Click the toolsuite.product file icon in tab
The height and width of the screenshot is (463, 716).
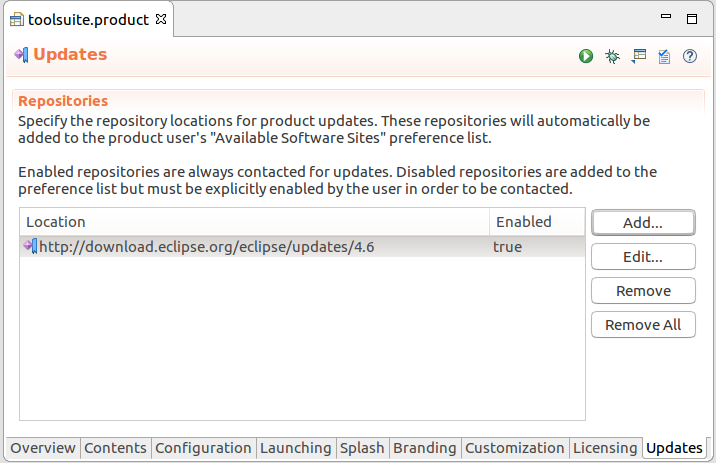click(x=17, y=20)
